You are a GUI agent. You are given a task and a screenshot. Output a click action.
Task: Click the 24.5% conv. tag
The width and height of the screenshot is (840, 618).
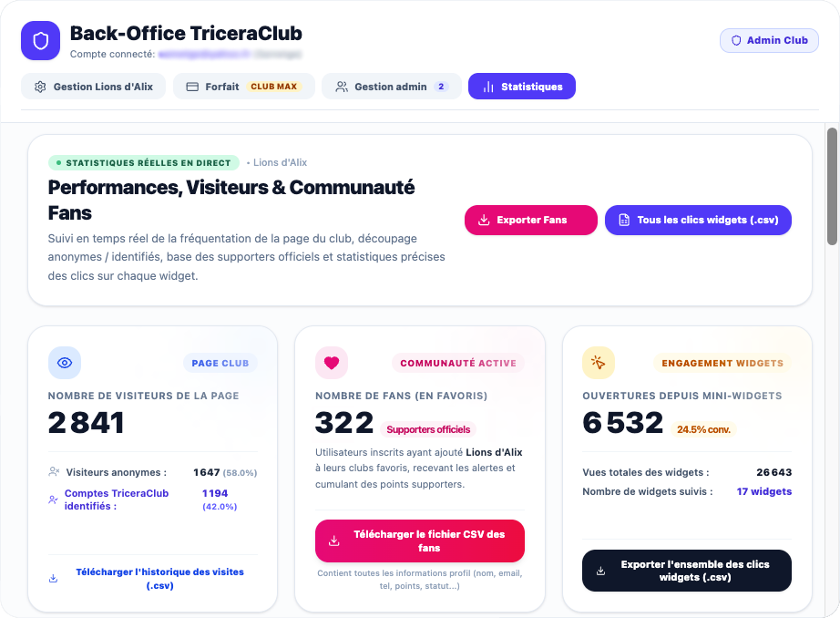pyautogui.click(x=703, y=429)
